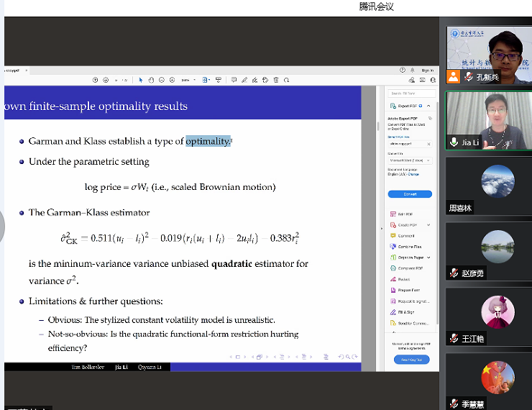Click the blue Convert button
Screen dimensions: 532x410
409,194
